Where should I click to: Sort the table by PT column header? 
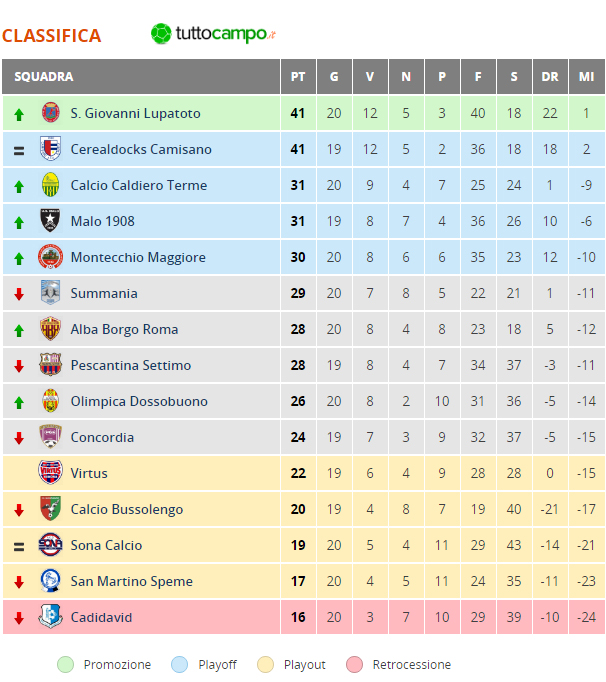[298, 77]
